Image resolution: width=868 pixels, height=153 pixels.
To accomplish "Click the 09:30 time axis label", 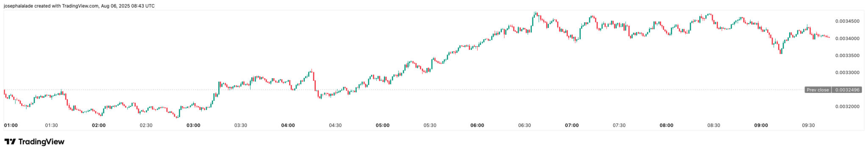I will [808, 126].
